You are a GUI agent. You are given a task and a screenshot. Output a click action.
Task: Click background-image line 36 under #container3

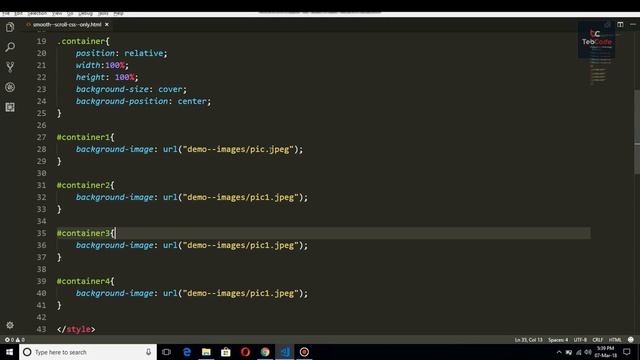[x=192, y=245]
